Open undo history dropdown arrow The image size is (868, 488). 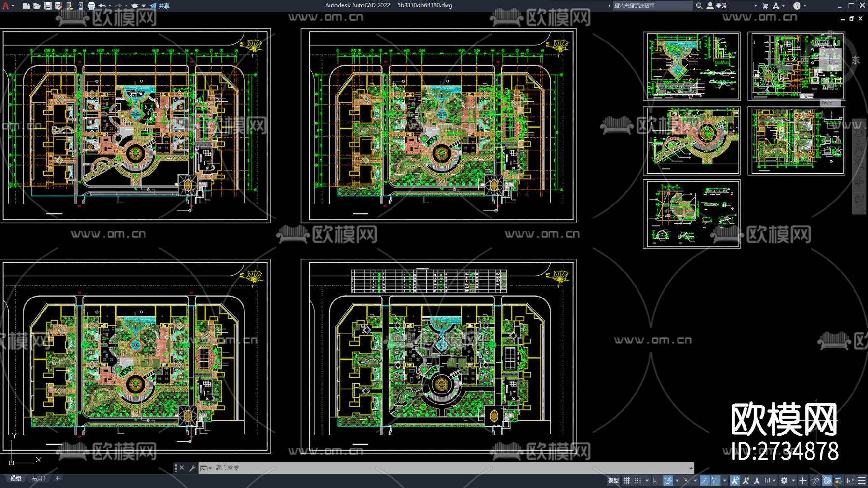(x=110, y=6)
